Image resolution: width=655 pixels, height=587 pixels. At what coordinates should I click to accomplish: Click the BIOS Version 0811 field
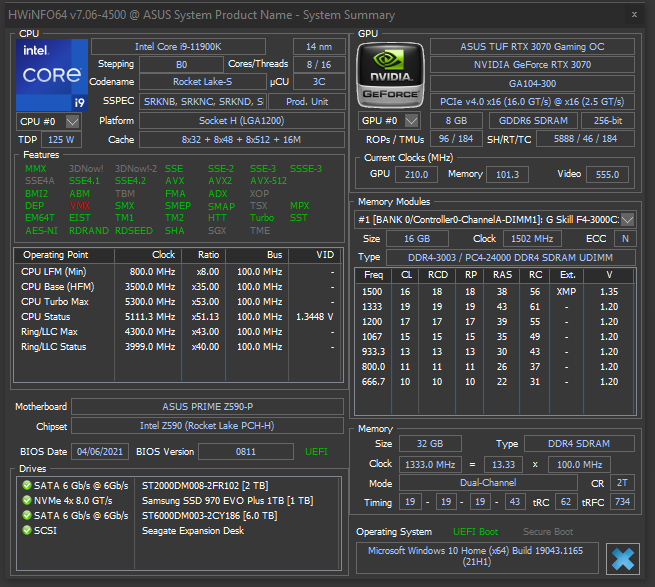pyautogui.click(x=246, y=452)
